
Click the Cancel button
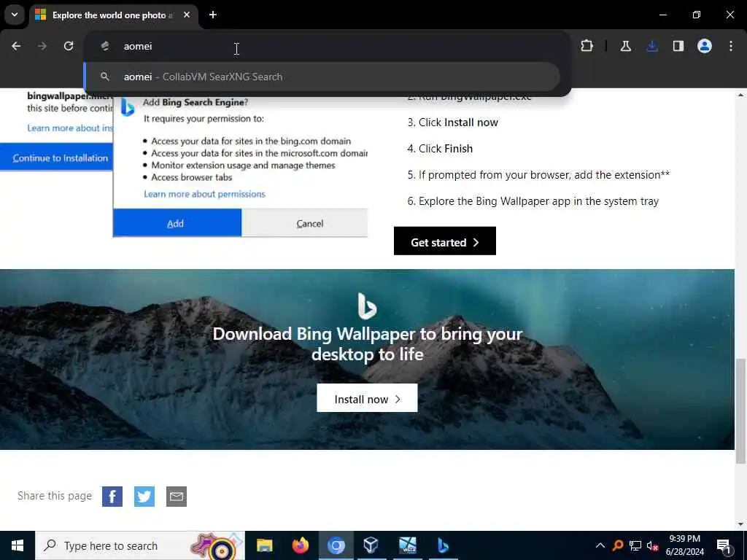pos(305,223)
